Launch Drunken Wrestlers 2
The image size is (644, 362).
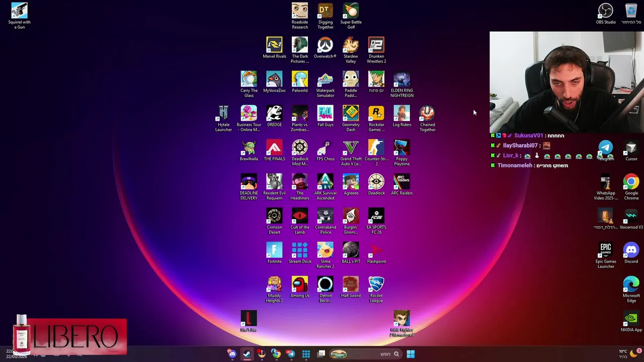click(376, 50)
